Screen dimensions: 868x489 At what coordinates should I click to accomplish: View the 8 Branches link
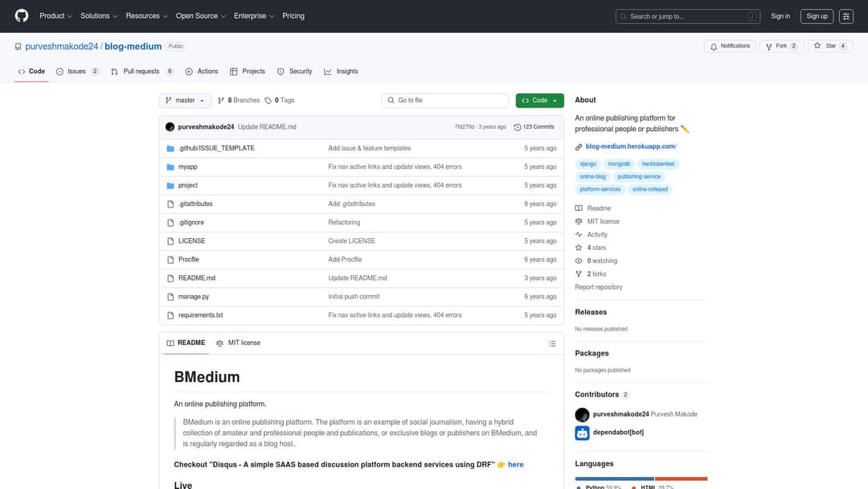coord(239,101)
